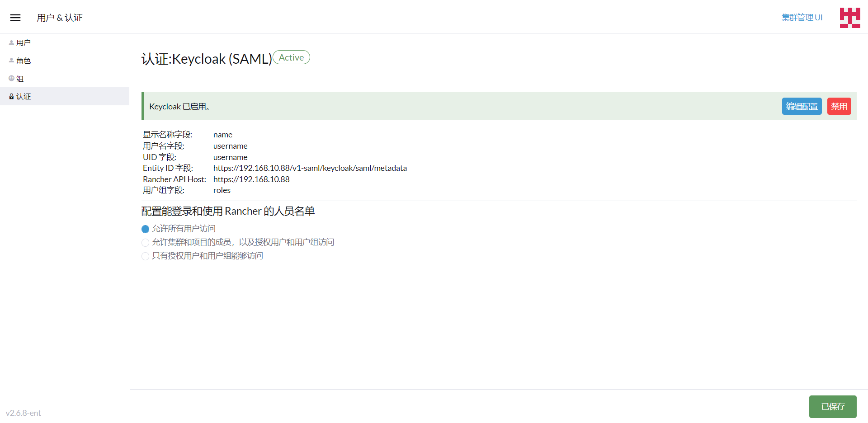Select the globe icon beside 组

coord(11,78)
